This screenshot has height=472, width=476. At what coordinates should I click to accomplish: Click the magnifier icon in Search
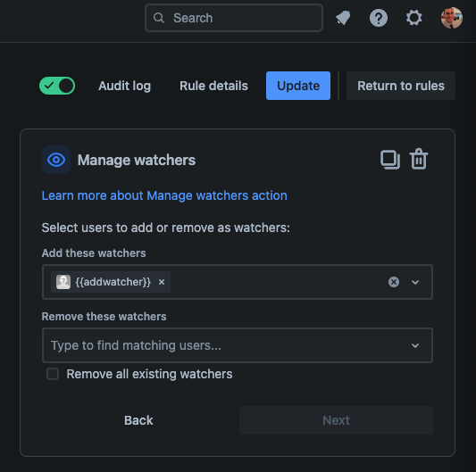159,18
